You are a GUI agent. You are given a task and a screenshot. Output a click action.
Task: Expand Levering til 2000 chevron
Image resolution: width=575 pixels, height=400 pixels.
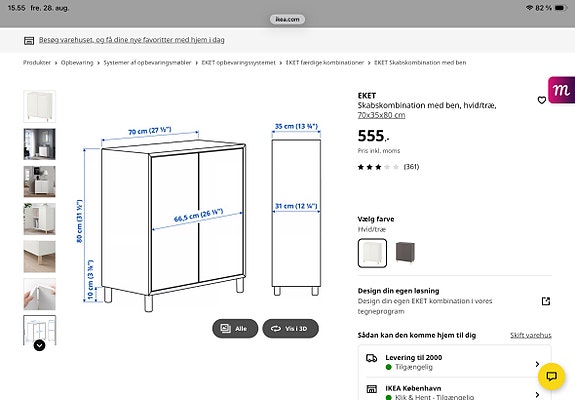point(537,364)
